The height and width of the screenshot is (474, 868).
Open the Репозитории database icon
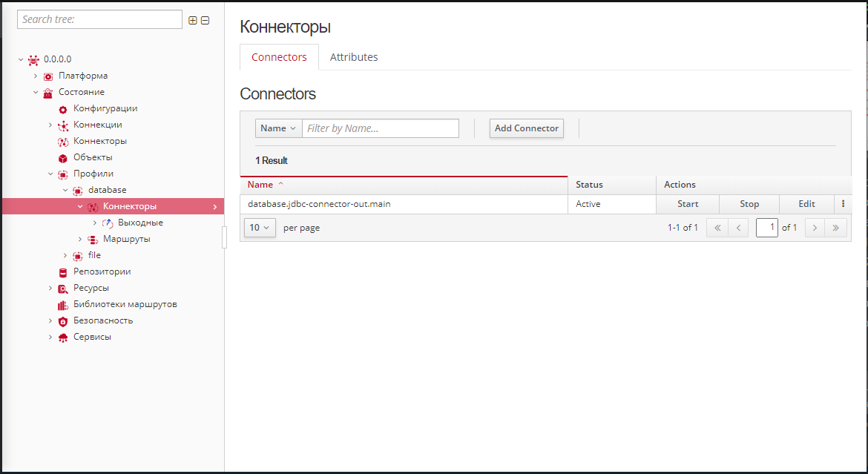click(x=63, y=271)
